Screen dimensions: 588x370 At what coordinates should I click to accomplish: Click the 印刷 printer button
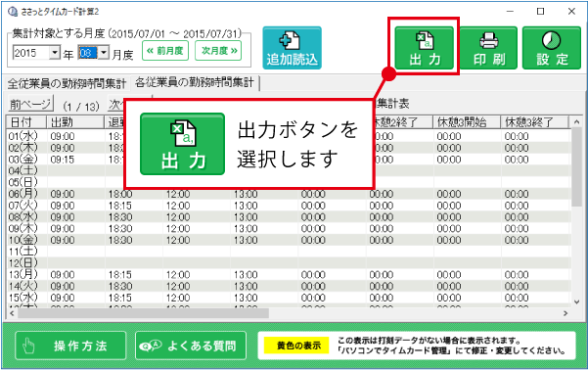488,47
